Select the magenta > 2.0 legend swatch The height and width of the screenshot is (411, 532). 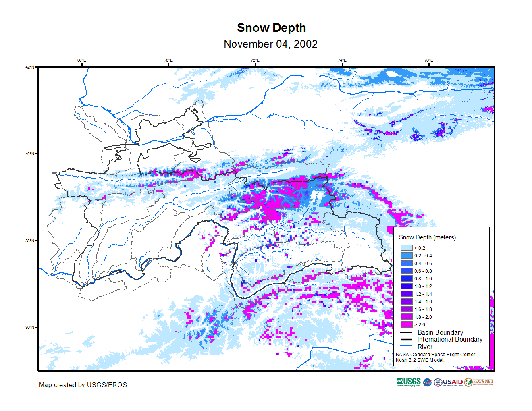(x=406, y=325)
